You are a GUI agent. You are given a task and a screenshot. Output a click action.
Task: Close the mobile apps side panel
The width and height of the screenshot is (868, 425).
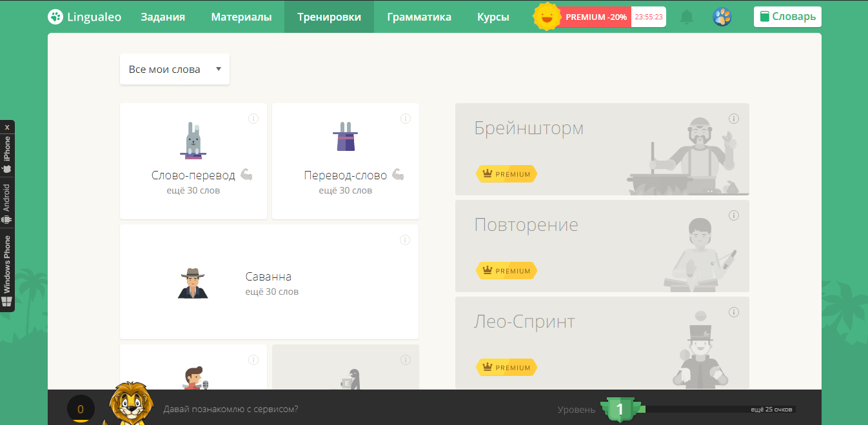(7, 127)
